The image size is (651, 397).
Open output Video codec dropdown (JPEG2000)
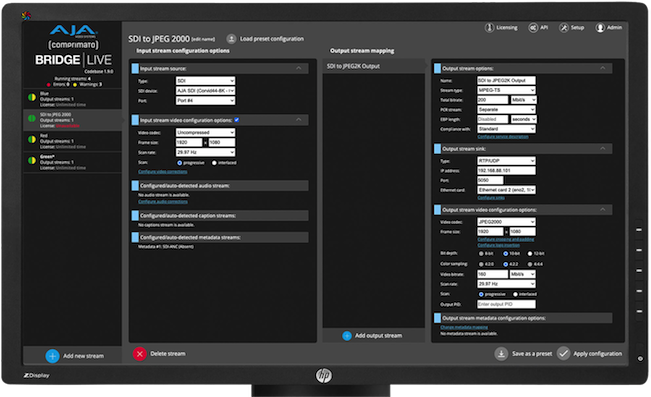pos(507,222)
